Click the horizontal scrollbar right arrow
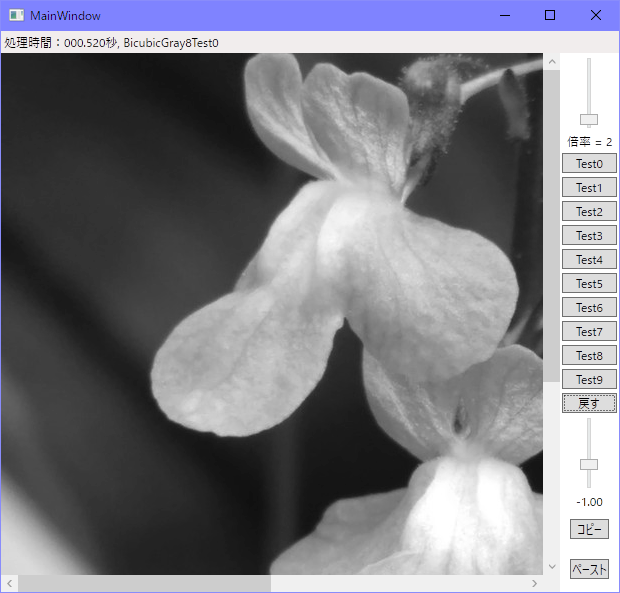The height and width of the screenshot is (593, 620). [x=535, y=584]
